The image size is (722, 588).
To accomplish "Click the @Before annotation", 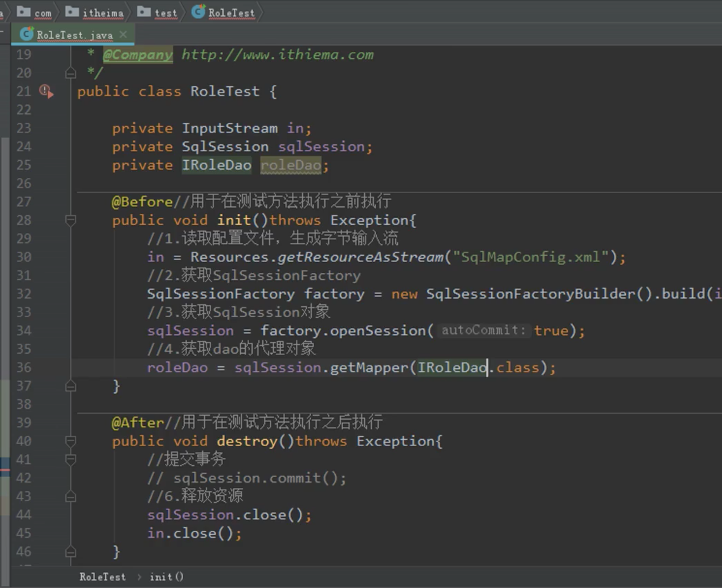I will coord(142,202).
